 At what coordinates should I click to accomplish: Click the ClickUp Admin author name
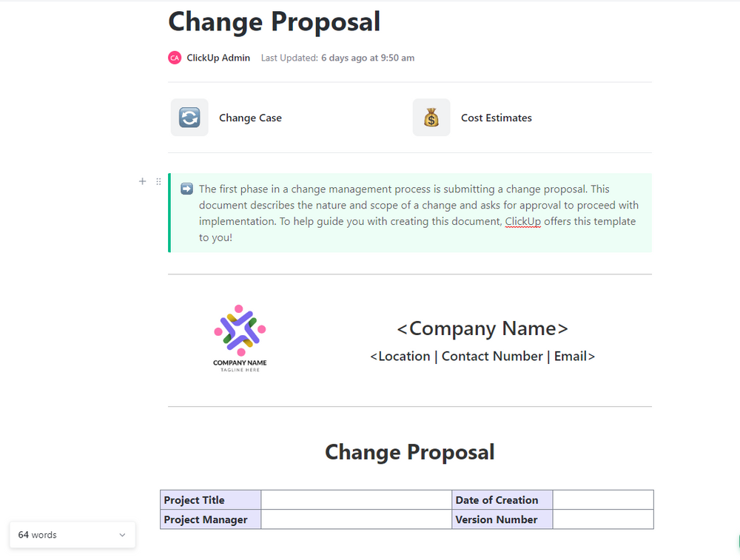218,57
